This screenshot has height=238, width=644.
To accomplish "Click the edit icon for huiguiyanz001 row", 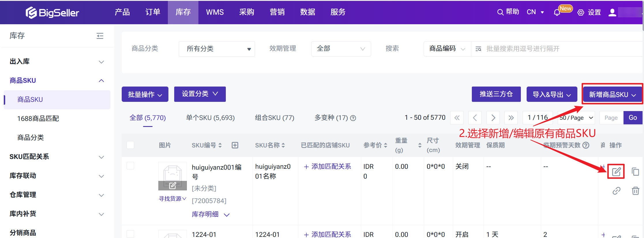I will pos(616,172).
